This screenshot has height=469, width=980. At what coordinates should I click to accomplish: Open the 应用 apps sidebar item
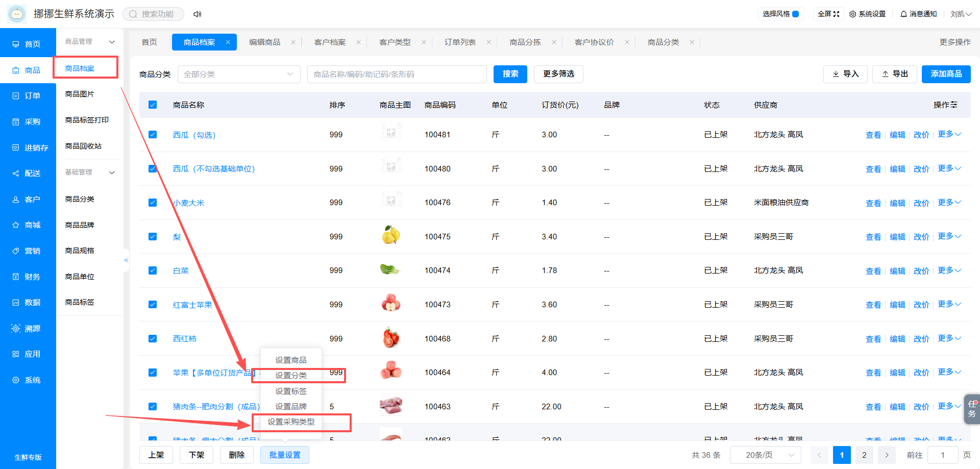coord(28,354)
